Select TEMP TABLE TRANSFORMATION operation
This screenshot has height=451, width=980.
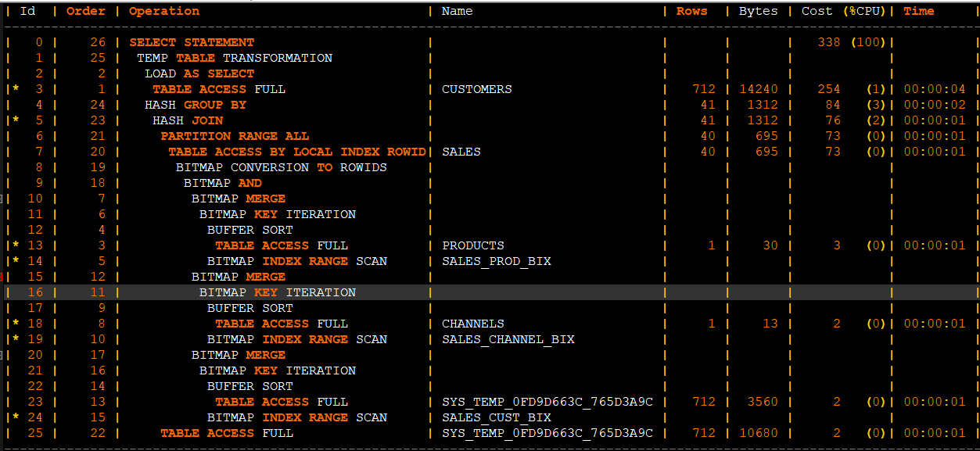(x=235, y=58)
